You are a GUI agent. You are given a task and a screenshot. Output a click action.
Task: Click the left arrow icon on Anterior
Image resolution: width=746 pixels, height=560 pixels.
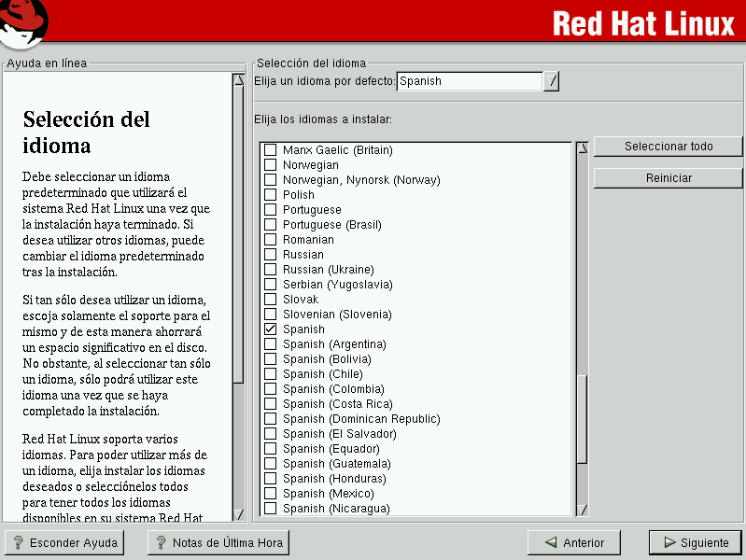551,542
